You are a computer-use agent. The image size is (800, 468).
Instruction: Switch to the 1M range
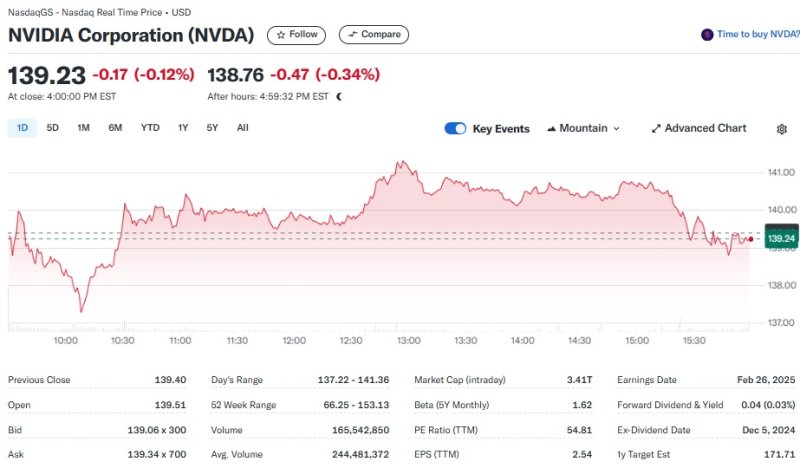pos(83,128)
